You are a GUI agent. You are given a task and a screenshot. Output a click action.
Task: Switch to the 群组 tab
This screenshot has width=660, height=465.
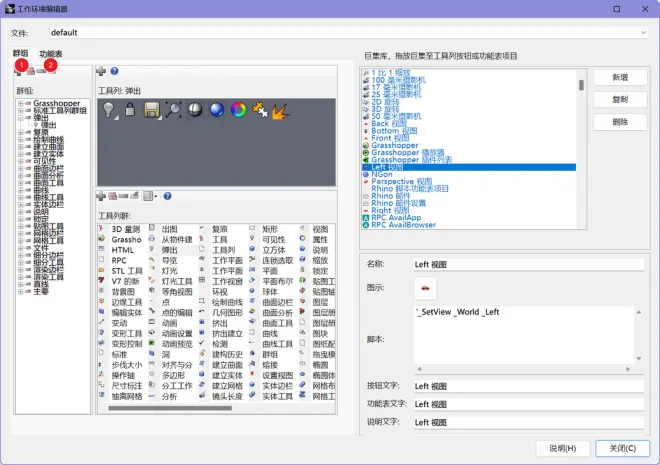click(x=20, y=53)
